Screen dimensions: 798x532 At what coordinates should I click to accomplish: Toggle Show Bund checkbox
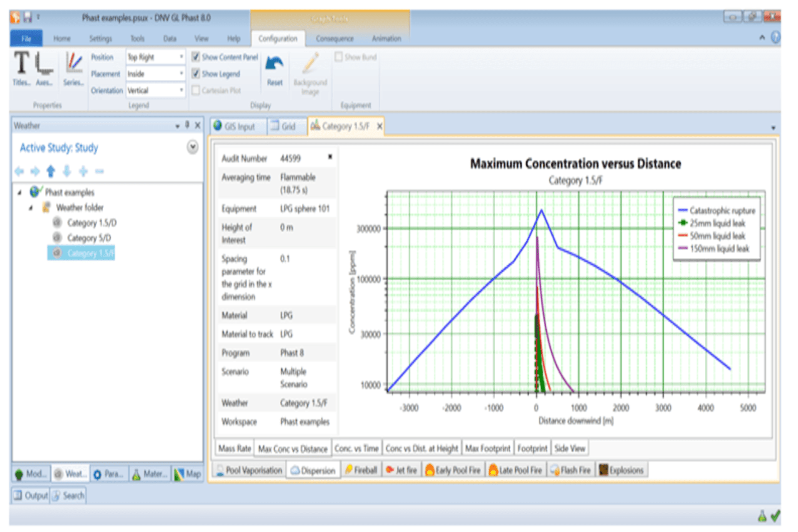pos(339,57)
